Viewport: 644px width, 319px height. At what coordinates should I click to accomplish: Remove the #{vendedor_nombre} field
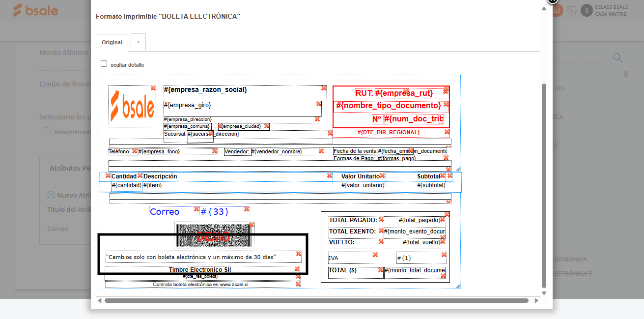pyautogui.click(x=321, y=151)
